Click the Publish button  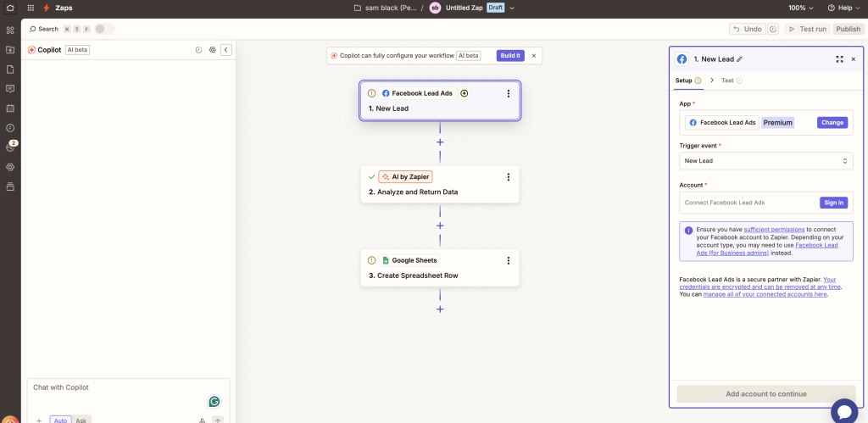pos(848,29)
